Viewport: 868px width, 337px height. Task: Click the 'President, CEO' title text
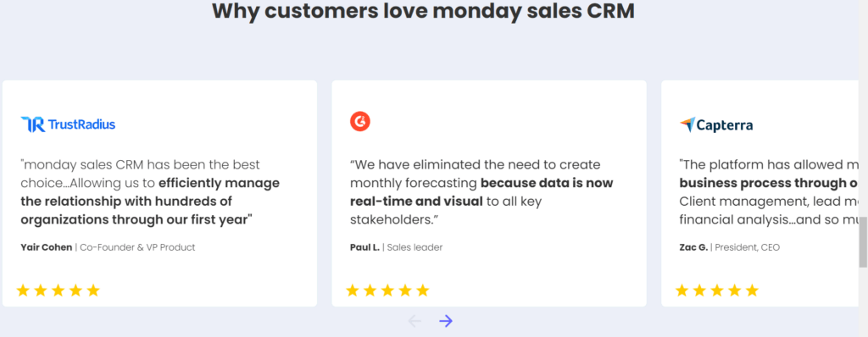point(748,247)
